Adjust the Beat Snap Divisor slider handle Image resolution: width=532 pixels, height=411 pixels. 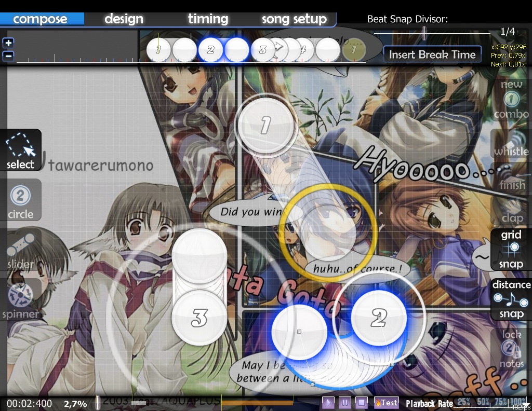click(x=424, y=33)
